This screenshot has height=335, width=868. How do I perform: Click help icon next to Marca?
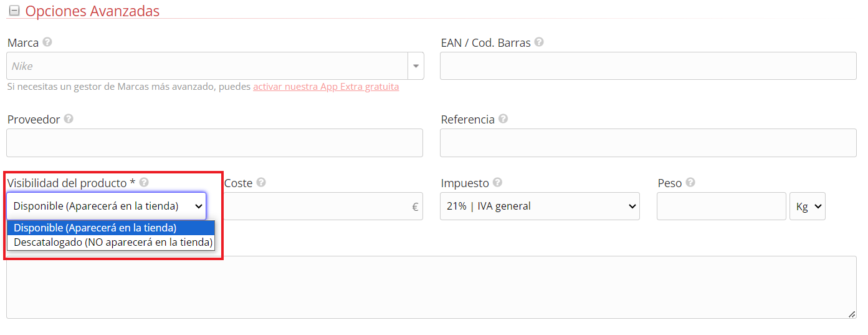tap(47, 42)
